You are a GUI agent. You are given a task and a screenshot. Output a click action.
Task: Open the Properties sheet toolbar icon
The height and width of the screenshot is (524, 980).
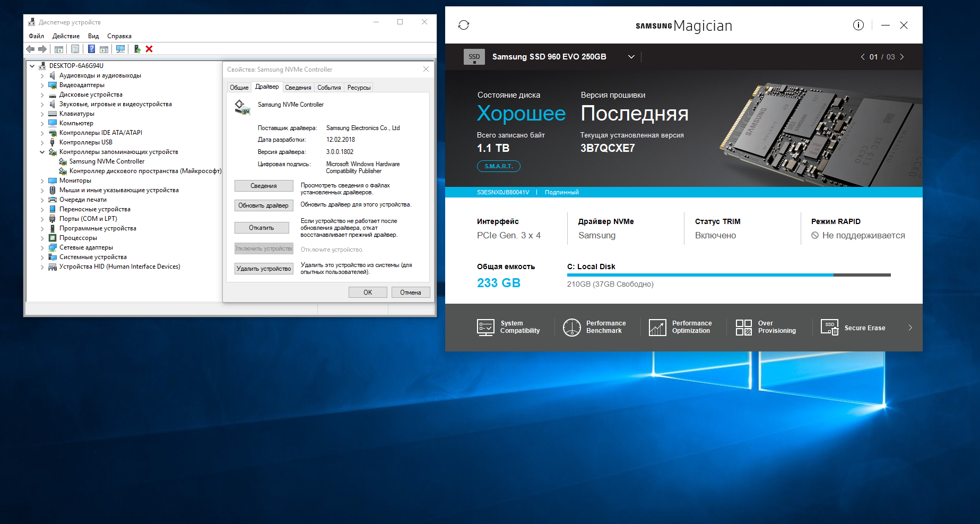pos(75,49)
